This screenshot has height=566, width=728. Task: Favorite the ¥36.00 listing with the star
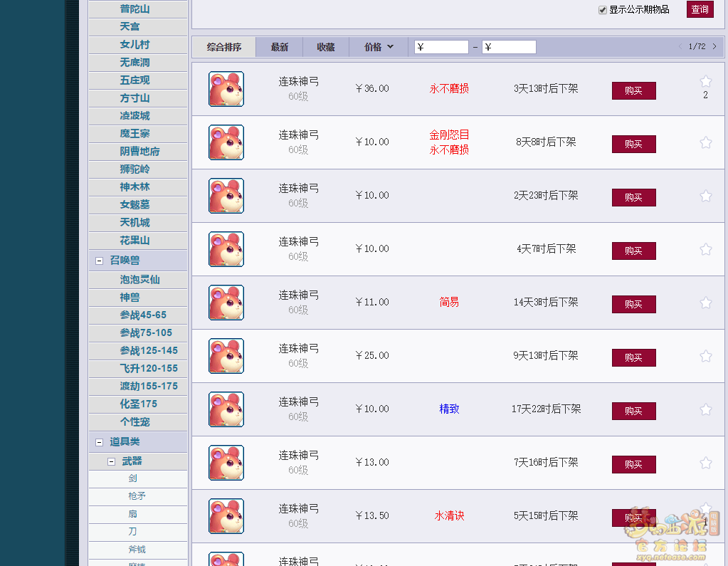point(706,82)
